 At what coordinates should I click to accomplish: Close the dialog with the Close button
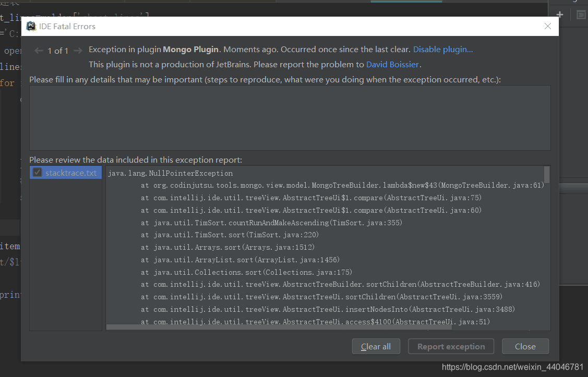click(525, 346)
